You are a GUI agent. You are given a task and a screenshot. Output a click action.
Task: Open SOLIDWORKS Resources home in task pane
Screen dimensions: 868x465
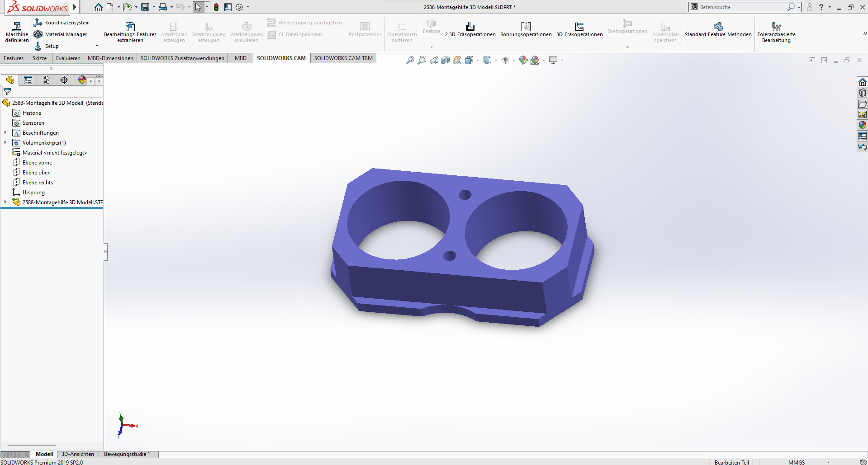[x=863, y=82]
